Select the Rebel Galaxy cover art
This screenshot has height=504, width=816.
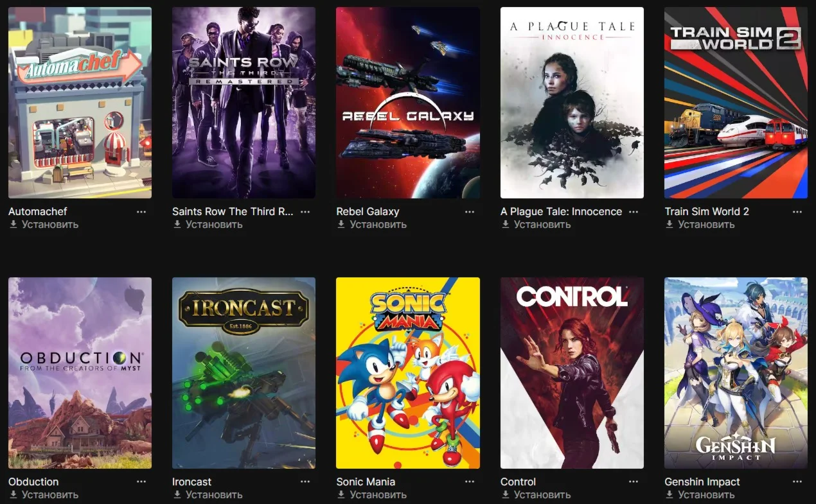pyautogui.click(x=408, y=103)
